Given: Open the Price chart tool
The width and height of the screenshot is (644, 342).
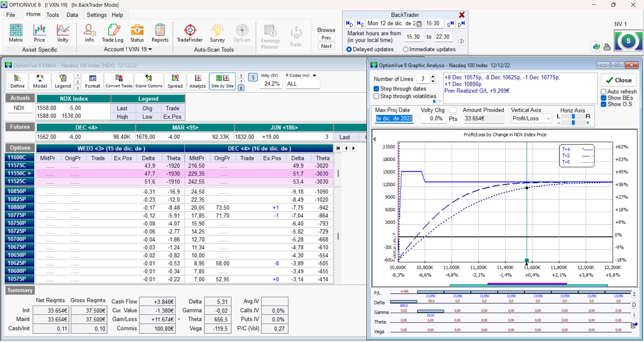Looking at the screenshot, I should click(x=39, y=33).
